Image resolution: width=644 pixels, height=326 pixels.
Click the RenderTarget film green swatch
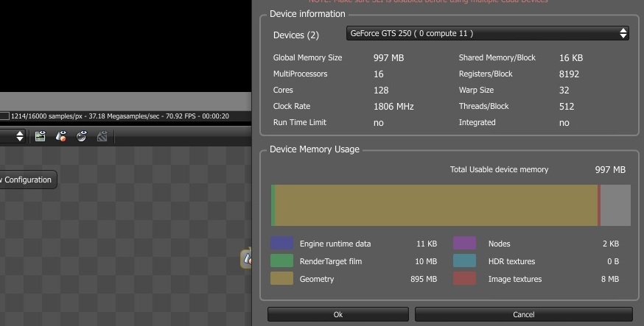pos(281,261)
